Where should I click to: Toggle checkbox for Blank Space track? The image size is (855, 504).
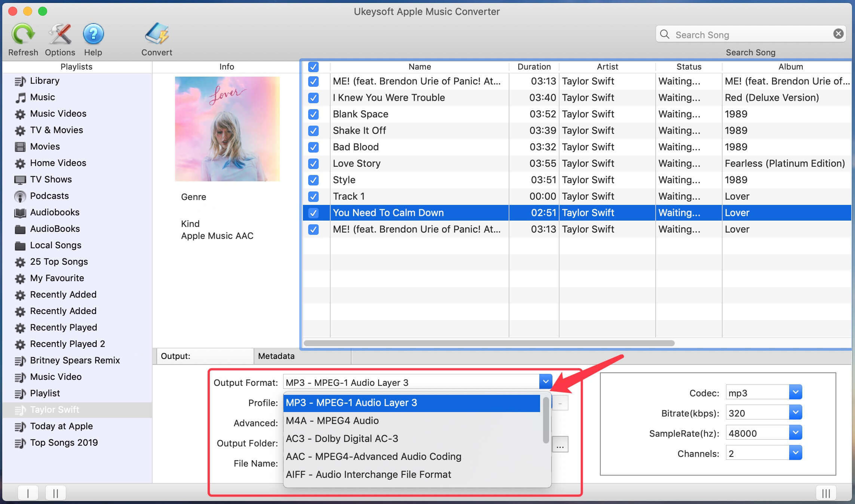(x=313, y=114)
